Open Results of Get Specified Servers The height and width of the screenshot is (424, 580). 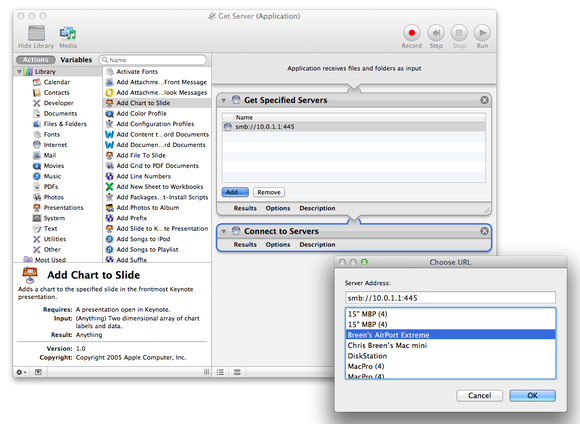245,208
